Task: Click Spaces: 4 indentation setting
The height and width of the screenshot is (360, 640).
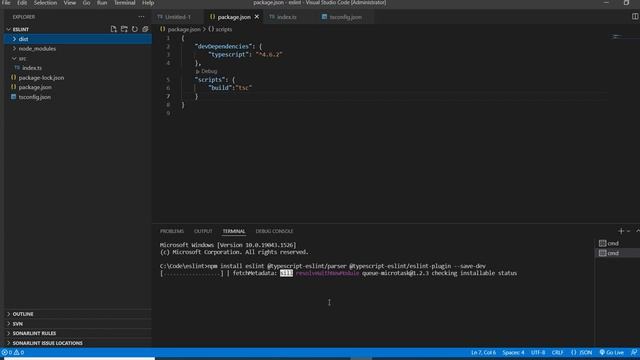Action: pos(513,352)
